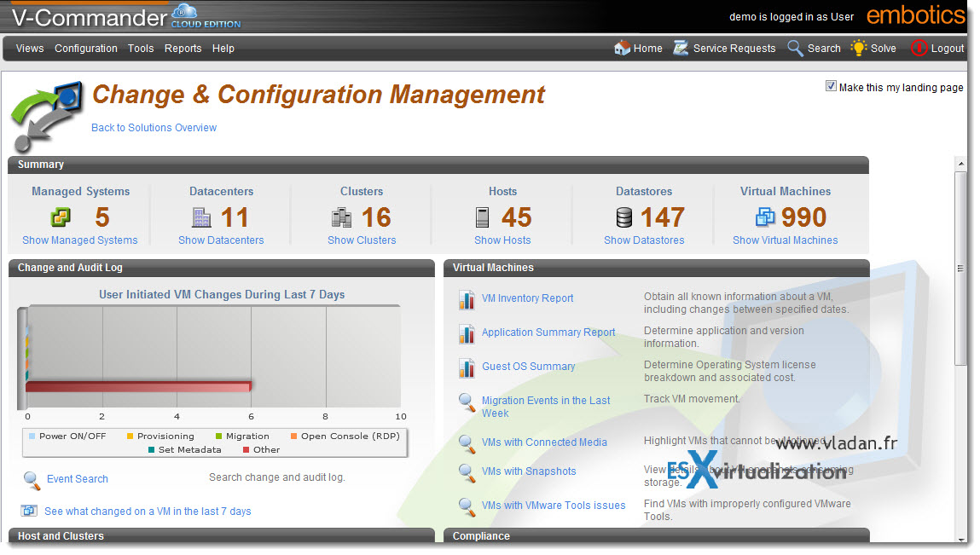Open VMs with VMware Tools issues link
Screen dimensions: 980x555
pos(554,505)
